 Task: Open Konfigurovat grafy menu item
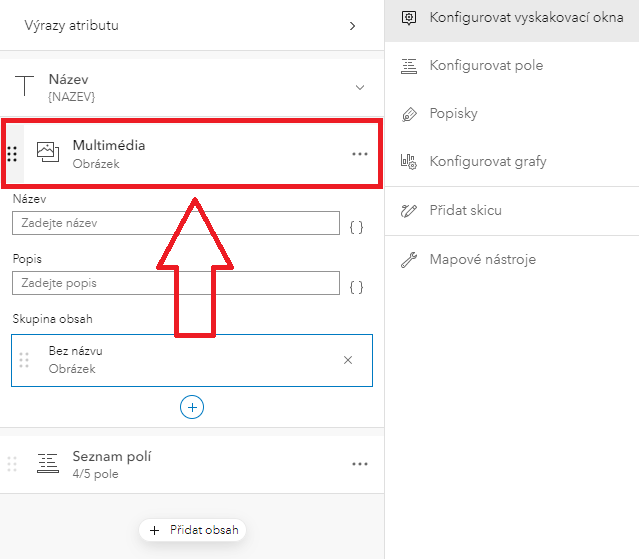512,162
